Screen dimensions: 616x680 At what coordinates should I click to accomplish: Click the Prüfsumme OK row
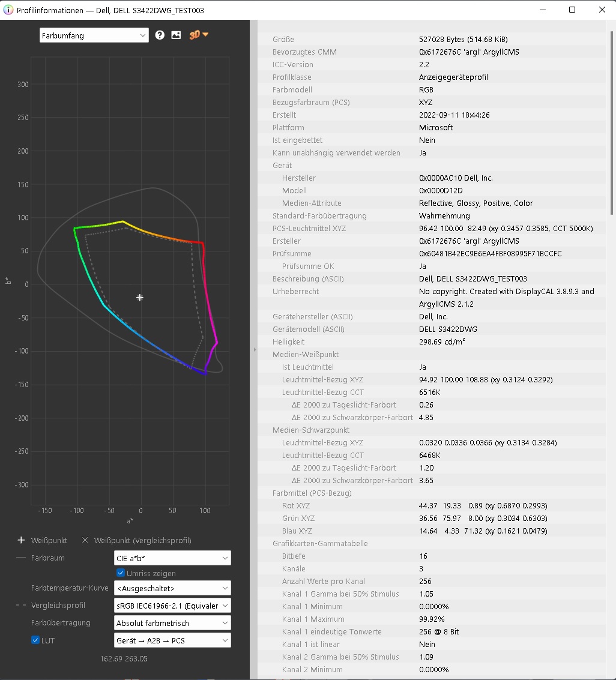[x=431, y=266]
